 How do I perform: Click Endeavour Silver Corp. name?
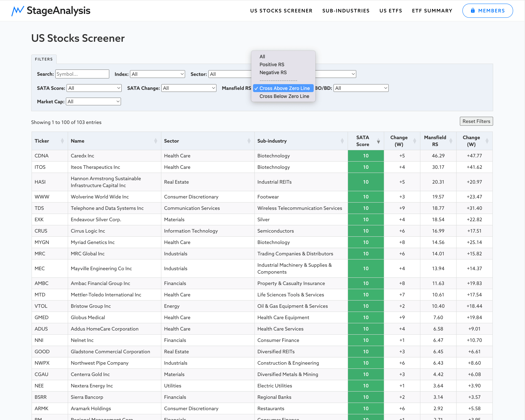click(96, 219)
